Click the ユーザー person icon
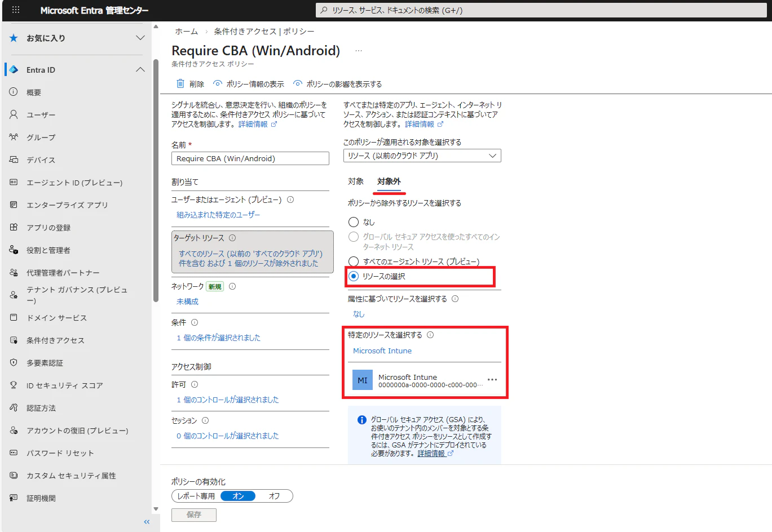 (x=14, y=114)
